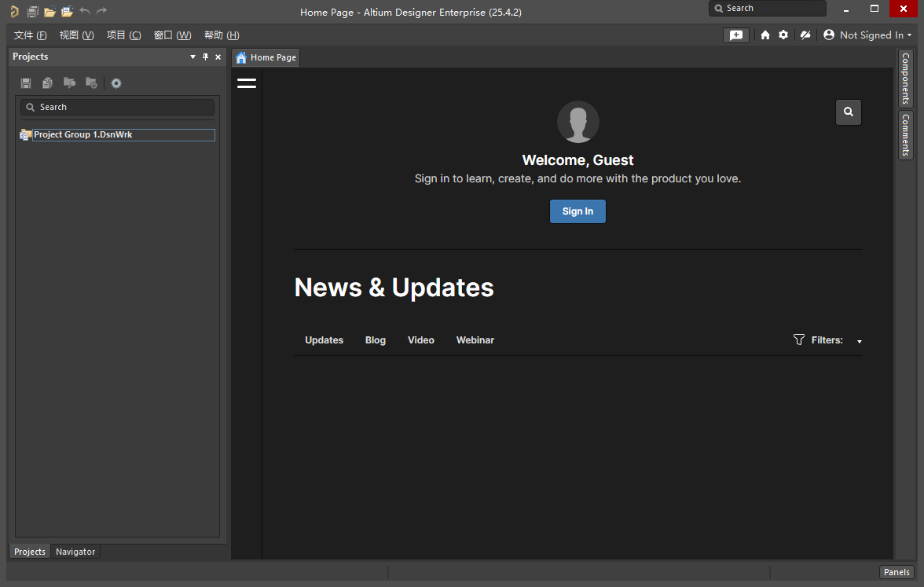Open the 窗口 (W) menu
924x587 pixels.
172,35
